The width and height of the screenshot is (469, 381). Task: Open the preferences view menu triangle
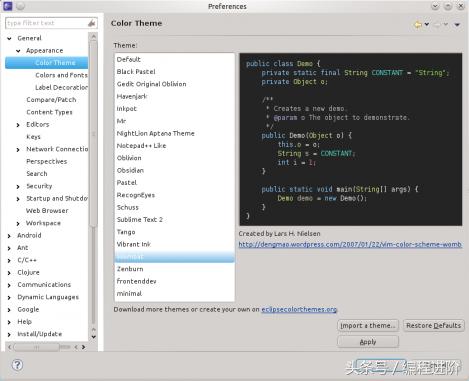[x=457, y=24]
